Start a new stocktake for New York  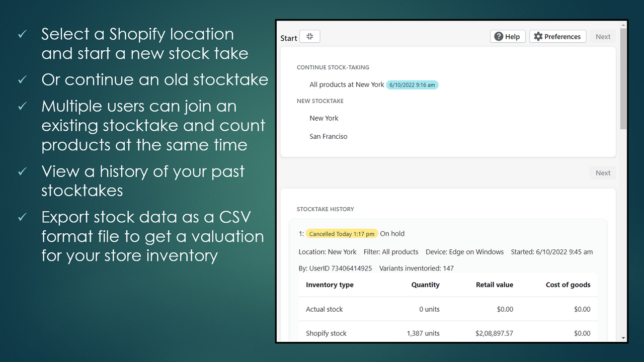click(324, 118)
